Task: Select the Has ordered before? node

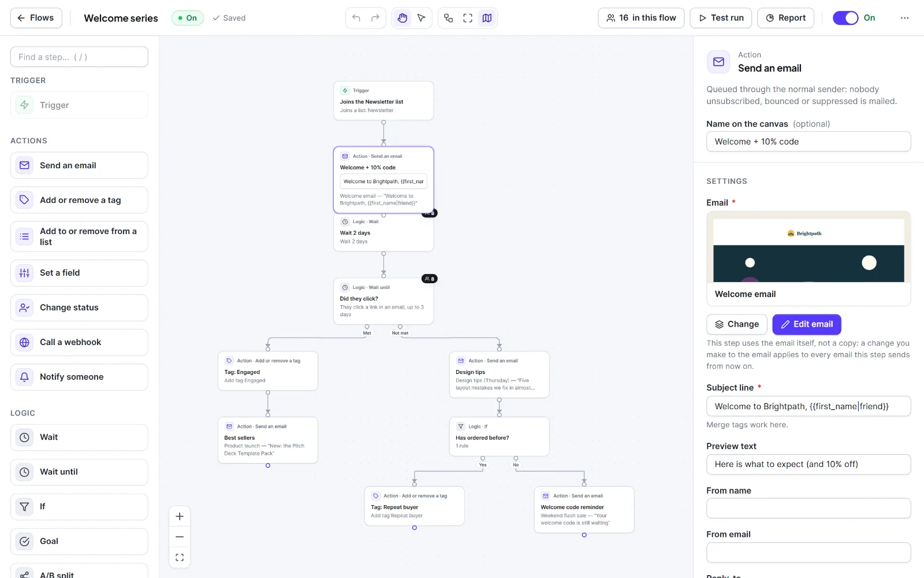Action: (499, 436)
